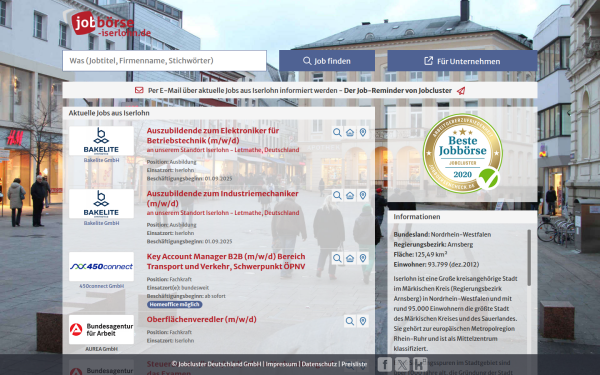This screenshot has height=375, width=600.
Task: Click the kununu-style H icon in the footer
Action: (420, 364)
